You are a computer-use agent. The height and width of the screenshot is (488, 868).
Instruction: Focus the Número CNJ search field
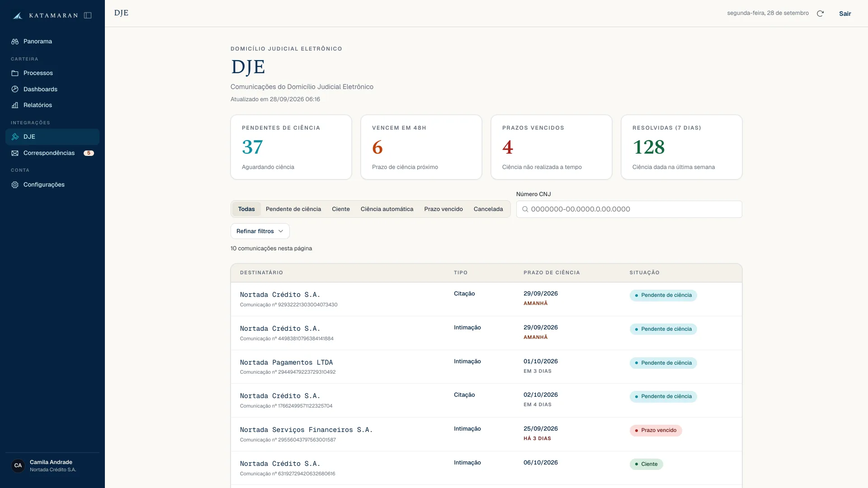coord(629,209)
